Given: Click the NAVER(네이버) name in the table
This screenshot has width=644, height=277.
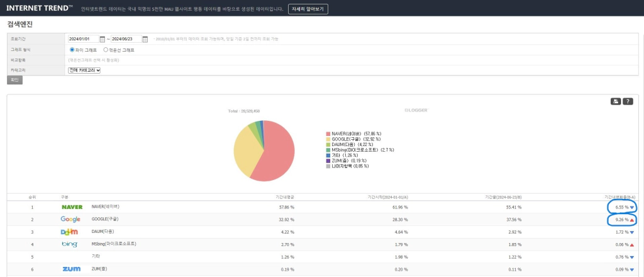Looking at the screenshot, I should pos(106,206).
